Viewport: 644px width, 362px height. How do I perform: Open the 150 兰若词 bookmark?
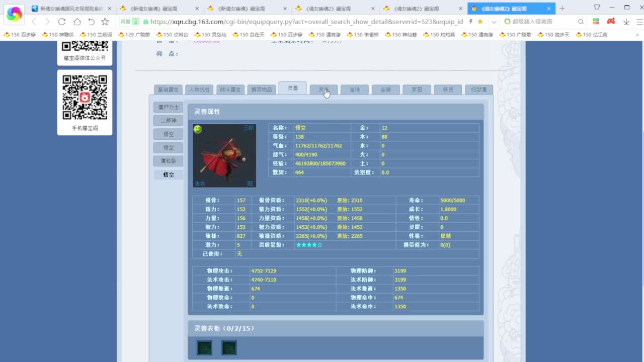96,35
